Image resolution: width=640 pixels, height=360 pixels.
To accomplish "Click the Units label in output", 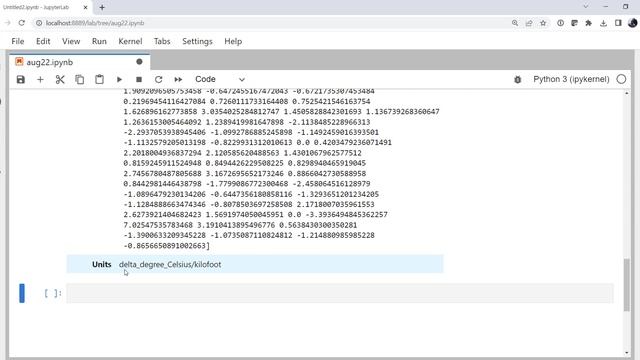I will click(x=102, y=264).
